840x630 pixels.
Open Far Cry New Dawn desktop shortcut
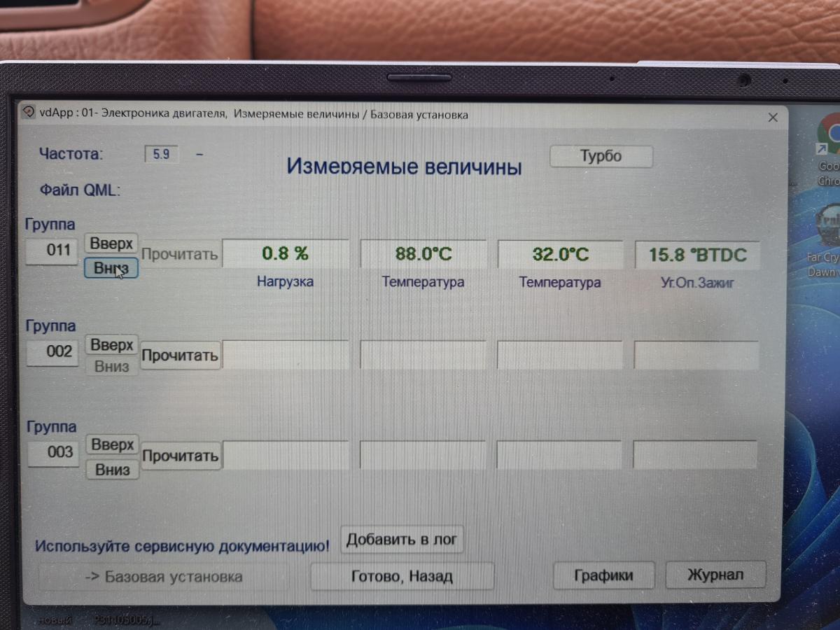(827, 227)
